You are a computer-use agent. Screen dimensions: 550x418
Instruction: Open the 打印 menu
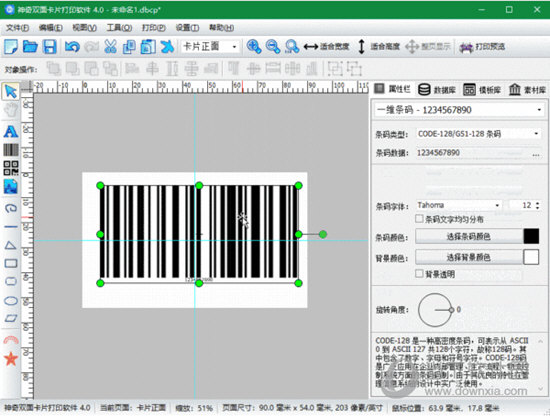pyautogui.click(x=153, y=28)
